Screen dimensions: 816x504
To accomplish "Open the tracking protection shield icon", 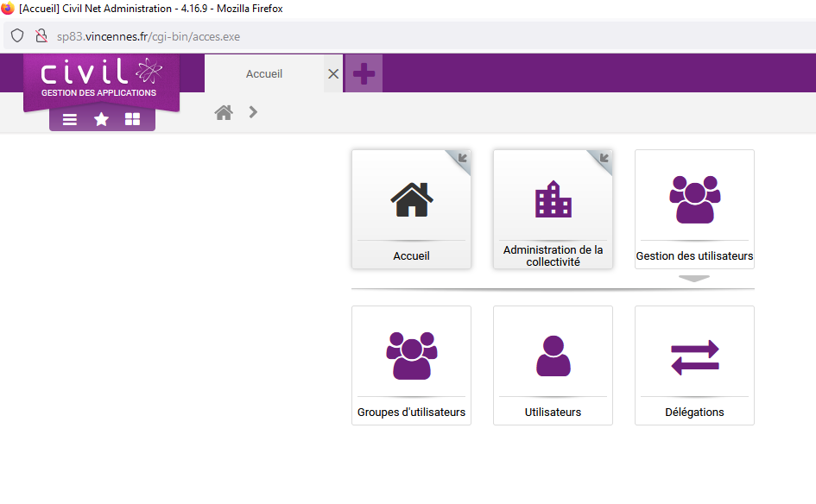I will coord(17,36).
